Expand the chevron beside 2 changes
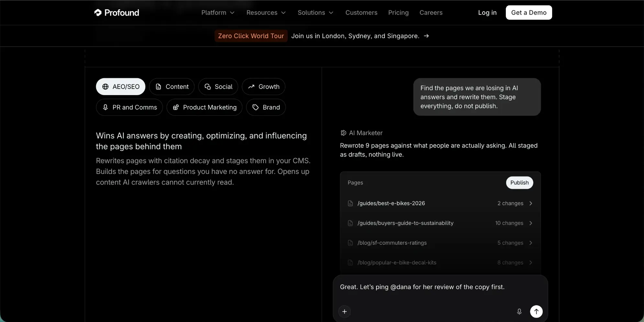 click(x=531, y=203)
